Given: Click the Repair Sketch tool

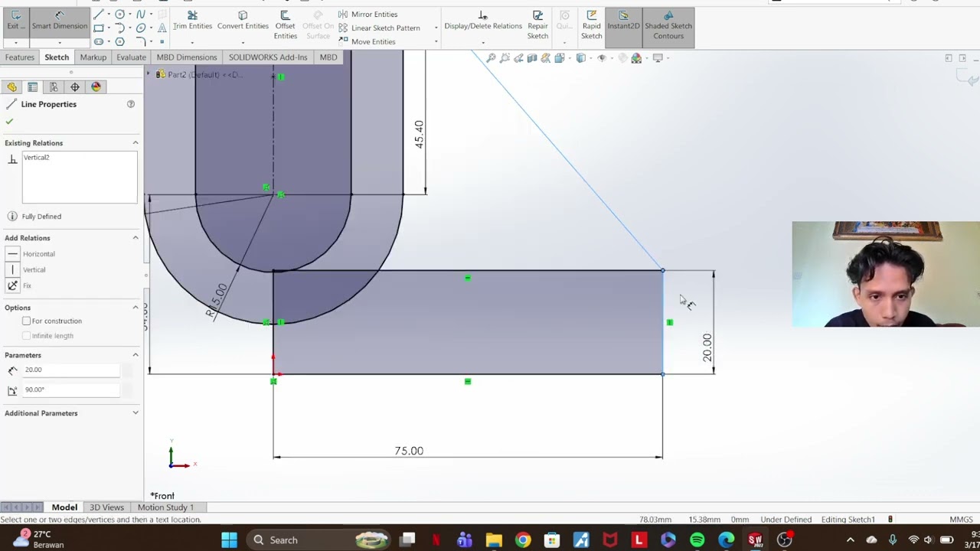Looking at the screenshot, I should coord(537,25).
